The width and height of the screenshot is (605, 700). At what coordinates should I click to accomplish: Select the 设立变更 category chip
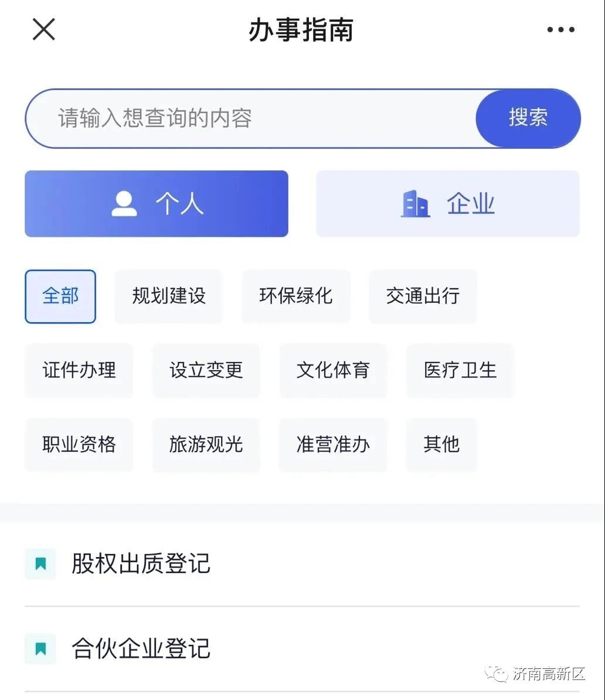tap(206, 370)
